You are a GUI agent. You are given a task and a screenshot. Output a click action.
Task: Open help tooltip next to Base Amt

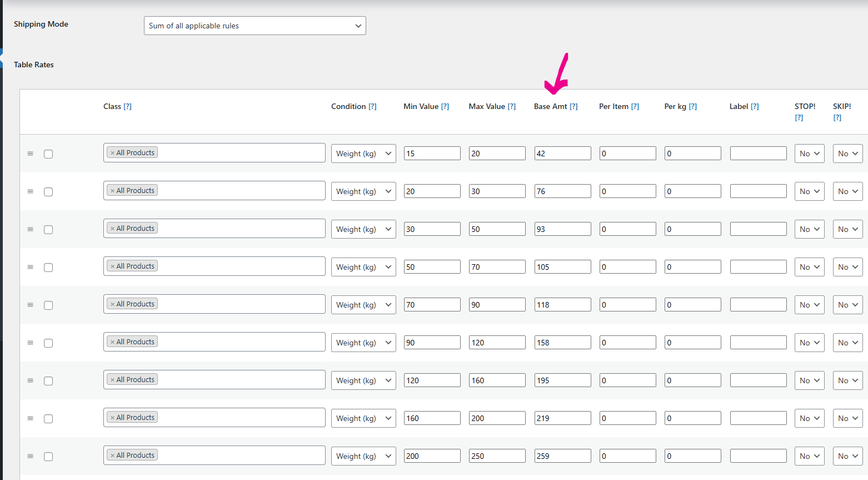click(x=573, y=106)
